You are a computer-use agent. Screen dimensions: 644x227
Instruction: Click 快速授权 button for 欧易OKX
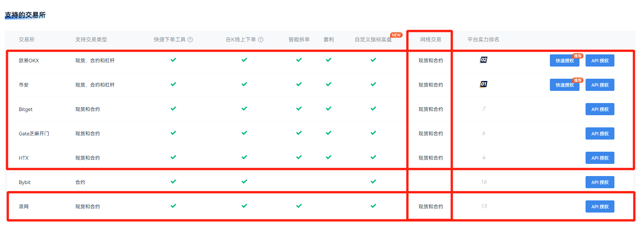565,61
